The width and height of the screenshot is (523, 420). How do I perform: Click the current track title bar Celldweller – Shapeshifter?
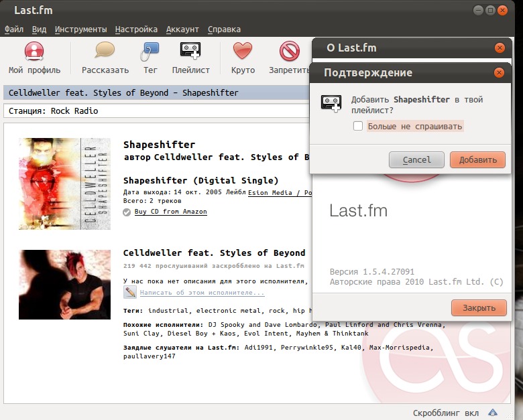tap(157, 92)
